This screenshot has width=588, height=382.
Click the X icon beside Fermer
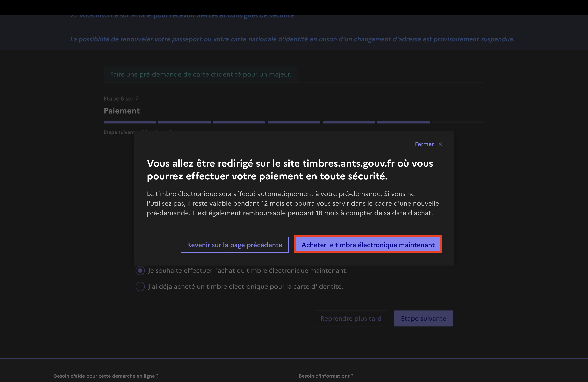tap(440, 144)
